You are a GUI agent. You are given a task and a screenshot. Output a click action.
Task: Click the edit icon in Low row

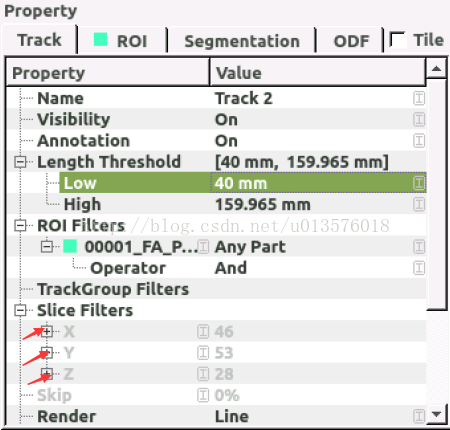(x=419, y=183)
